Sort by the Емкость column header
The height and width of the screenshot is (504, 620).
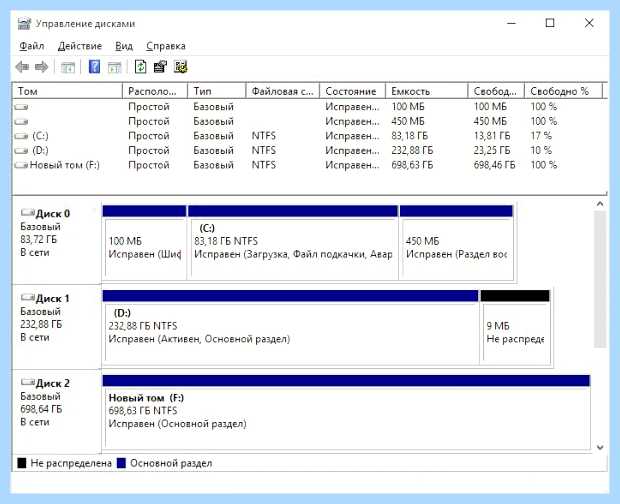click(x=427, y=91)
